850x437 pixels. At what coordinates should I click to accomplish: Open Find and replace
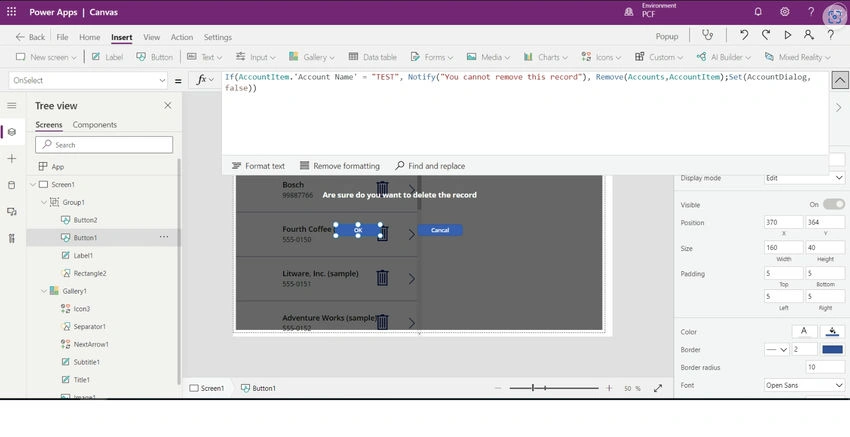(430, 166)
